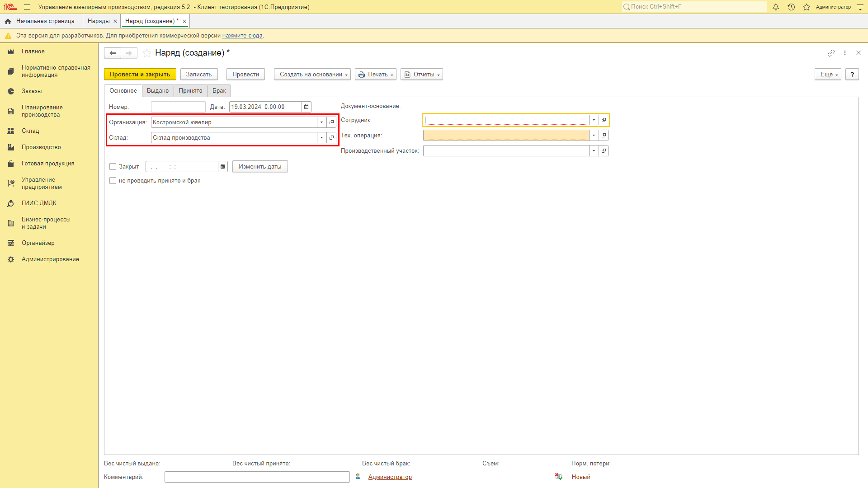Viewport: 868px width, 488px height.
Task: Expand the Склад dropdown arrow
Action: 322,138
